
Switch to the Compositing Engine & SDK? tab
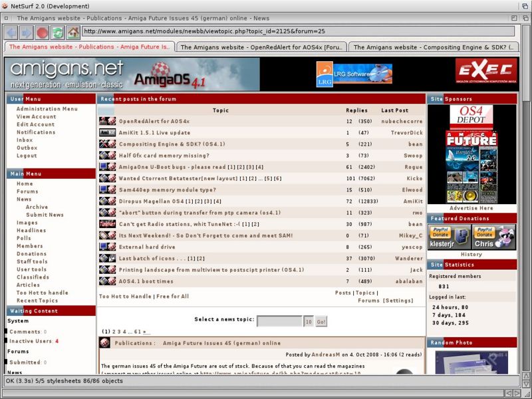tap(434, 47)
